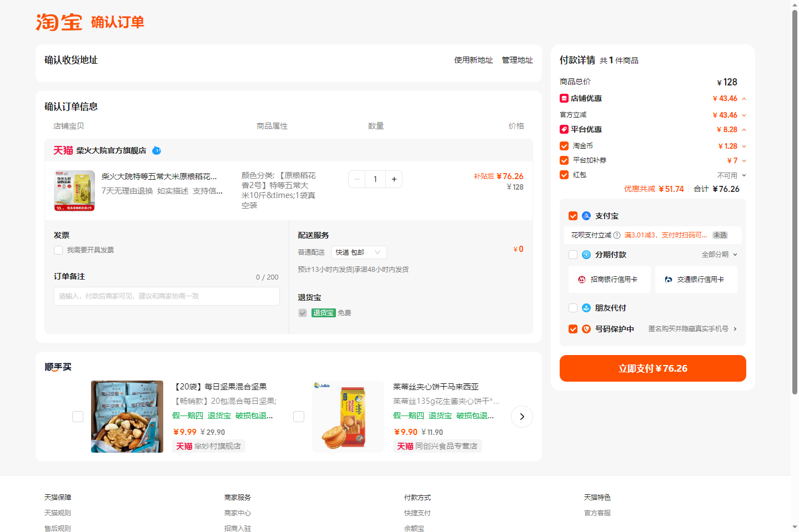799x532 pixels.
Task: Click the 订单备注 remark input field
Action: click(167, 296)
